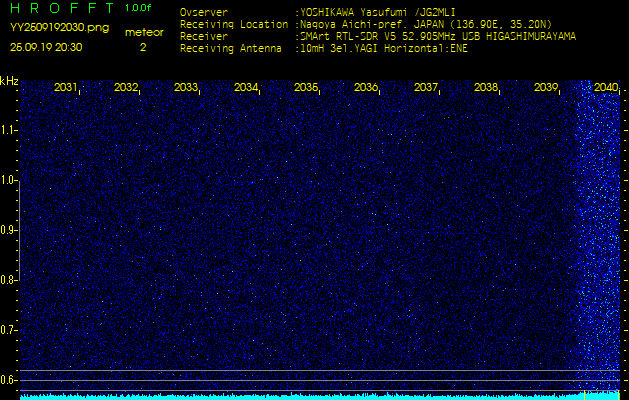This screenshot has height=400, width=629.
Task: Click the 0.8 frequency axis tick
Action: (9, 280)
